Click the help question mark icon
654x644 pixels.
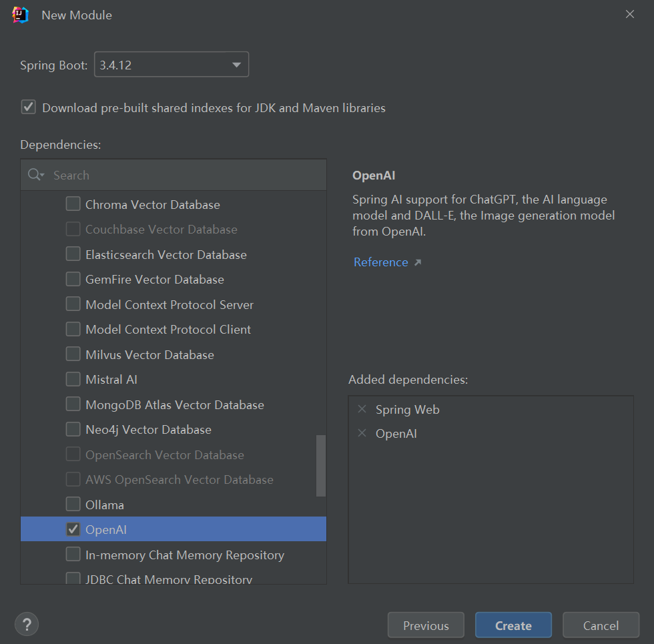pos(27,625)
